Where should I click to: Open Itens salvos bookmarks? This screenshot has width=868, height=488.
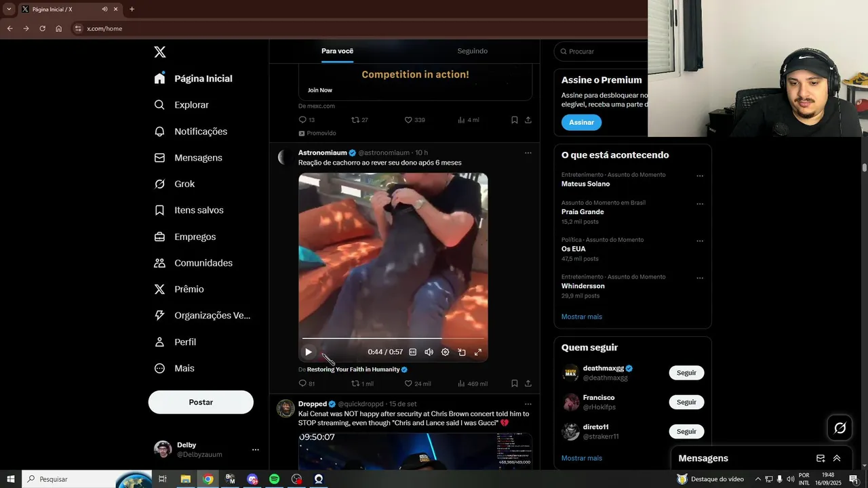189,210
